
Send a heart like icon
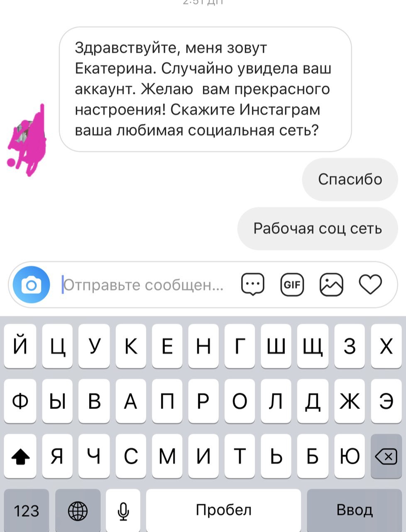click(370, 285)
